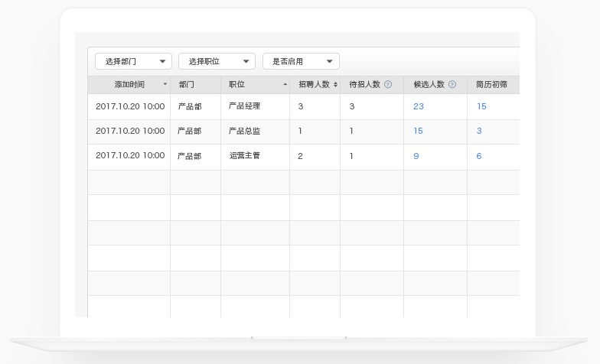The height and width of the screenshot is (364, 600).
Task: Click 招聘人数 value 2 for 运营主管
Action: click(300, 156)
